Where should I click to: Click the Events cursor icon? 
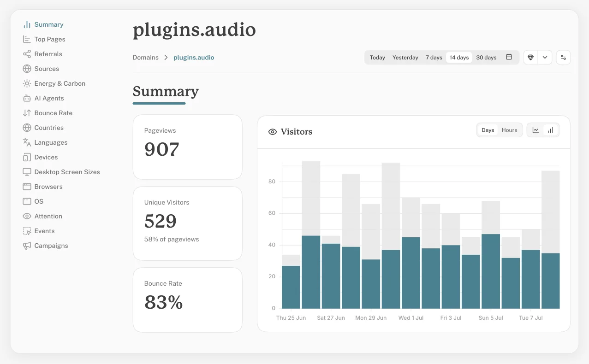tap(27, 231)
